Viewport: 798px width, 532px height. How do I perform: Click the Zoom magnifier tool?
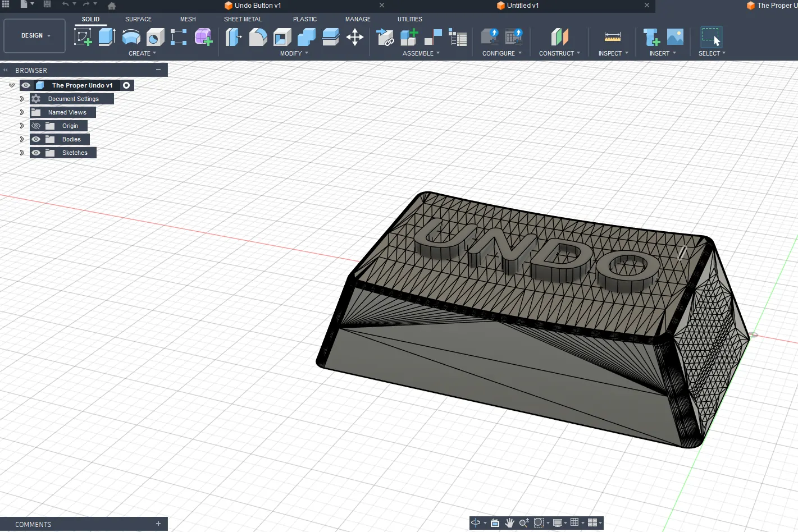524,522
